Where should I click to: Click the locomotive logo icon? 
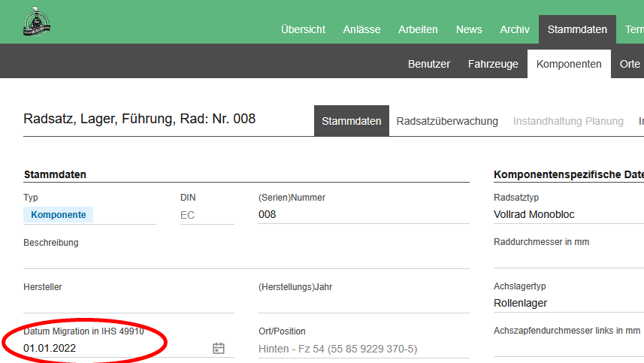(37, 23)
